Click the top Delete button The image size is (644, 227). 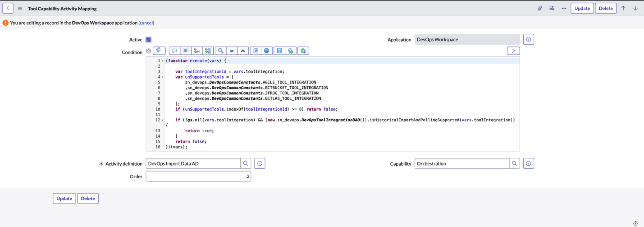tap(605, 8)
